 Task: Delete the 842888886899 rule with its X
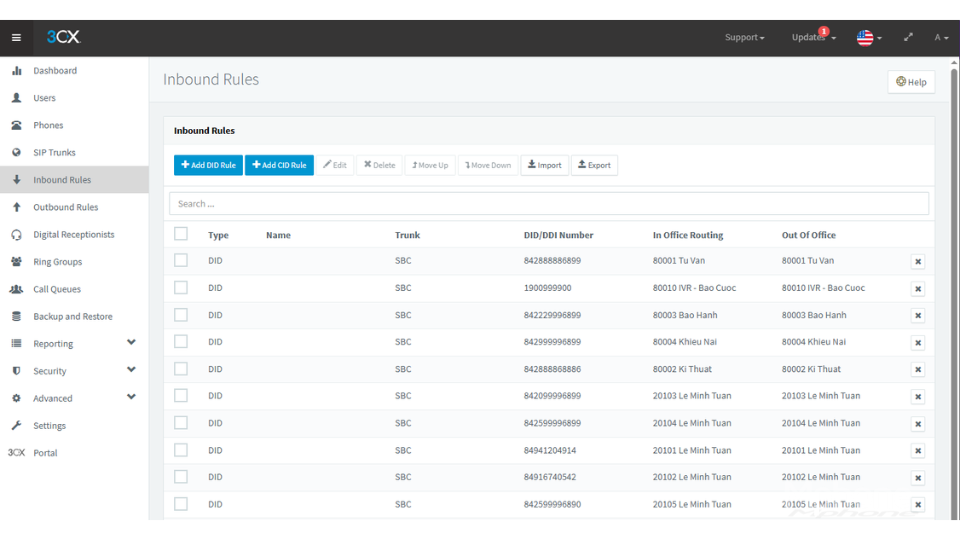[918, 261]
